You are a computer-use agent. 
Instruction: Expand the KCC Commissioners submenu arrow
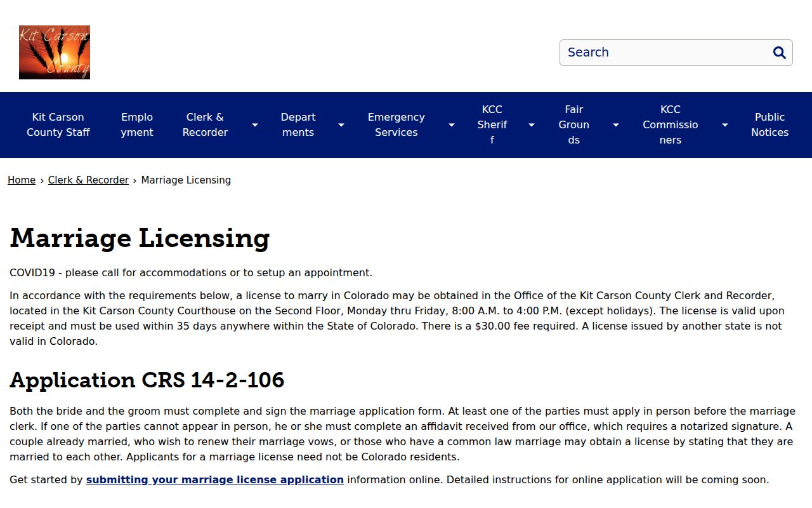point(724,125)
